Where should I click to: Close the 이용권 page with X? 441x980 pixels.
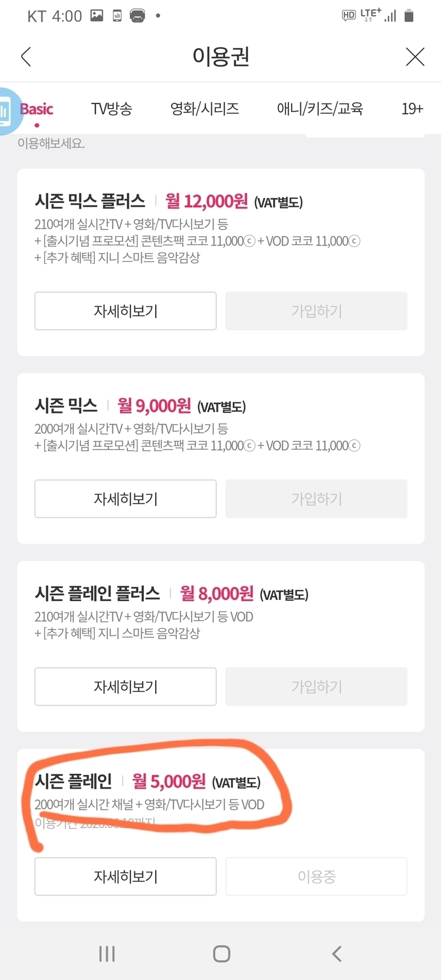pos(414,57)
